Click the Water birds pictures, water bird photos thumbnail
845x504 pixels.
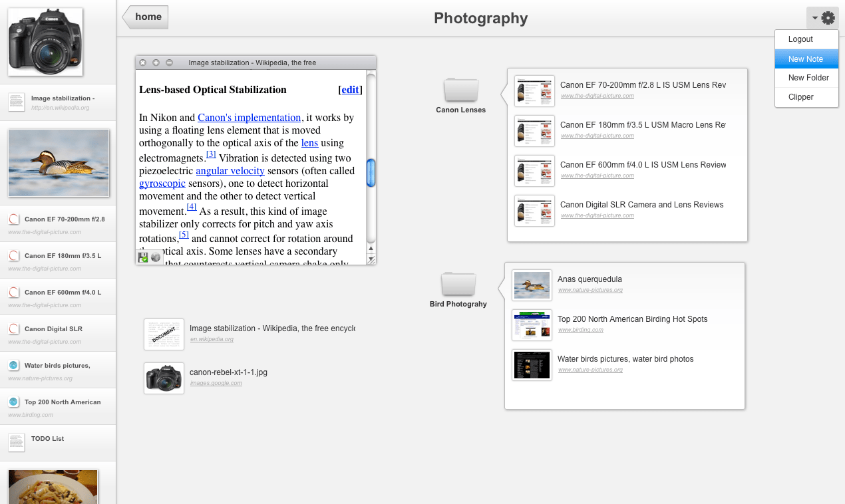pyautogui.click(x=532, y=365)
